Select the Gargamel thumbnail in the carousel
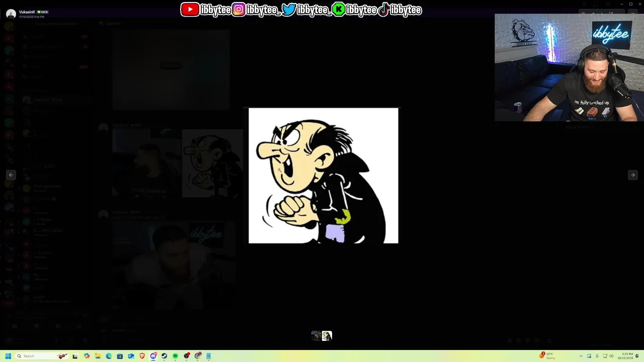Viewport: 644px width, 362px height. click(327, 336)
